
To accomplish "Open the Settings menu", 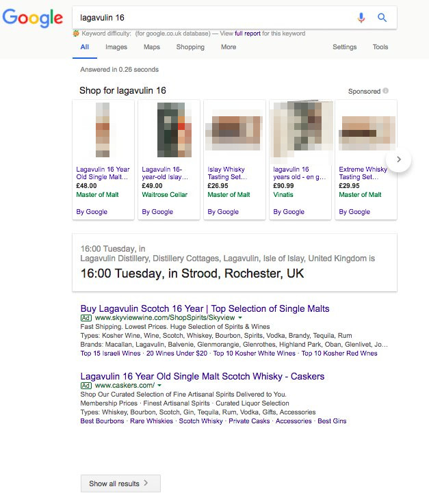I will pos(344,47).
